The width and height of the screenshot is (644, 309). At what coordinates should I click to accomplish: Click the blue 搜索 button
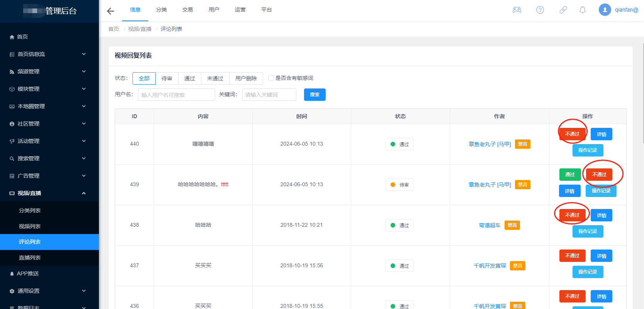[315, 95]
